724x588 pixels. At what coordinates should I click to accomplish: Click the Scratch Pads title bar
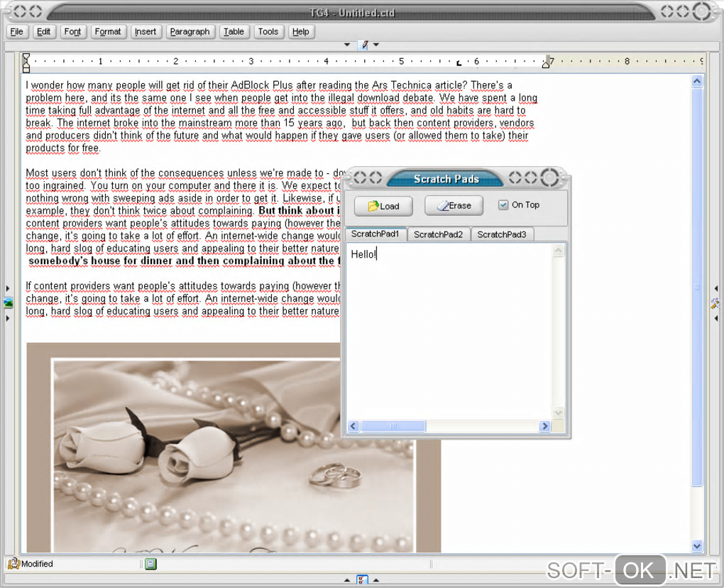click(x=446, y=179)
